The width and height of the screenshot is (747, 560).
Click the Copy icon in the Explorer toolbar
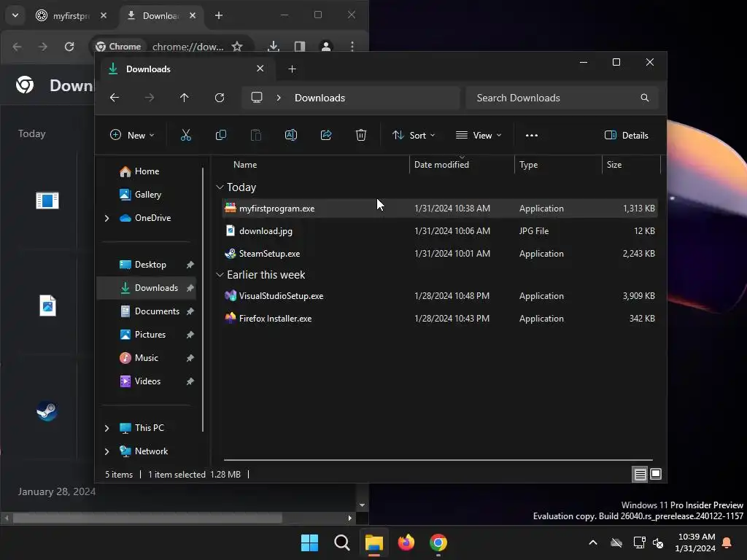[x=220, y=135]
